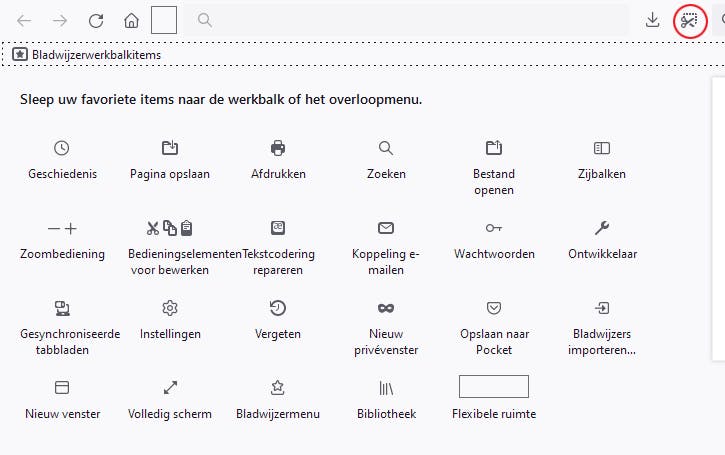Select the Zijbalken sidebar icon
This screenshot has height=455, width=725.
[601, 148]
